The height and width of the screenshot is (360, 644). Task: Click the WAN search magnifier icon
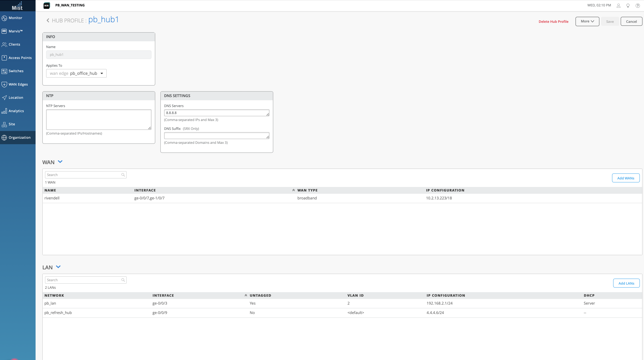coord(123,175)
